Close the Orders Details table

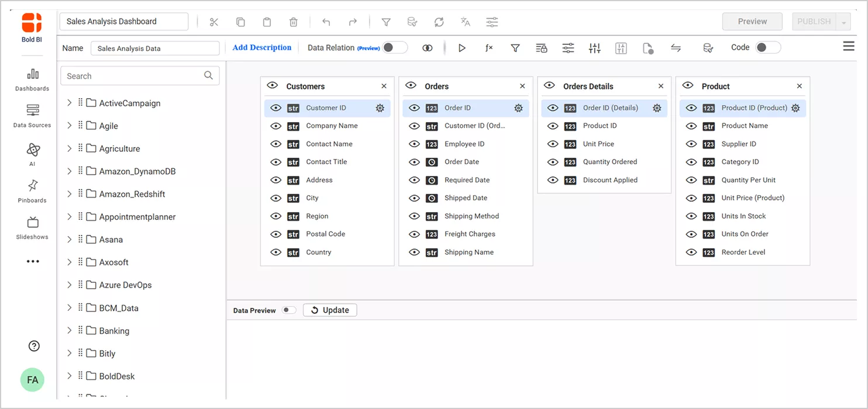point(661,86)
